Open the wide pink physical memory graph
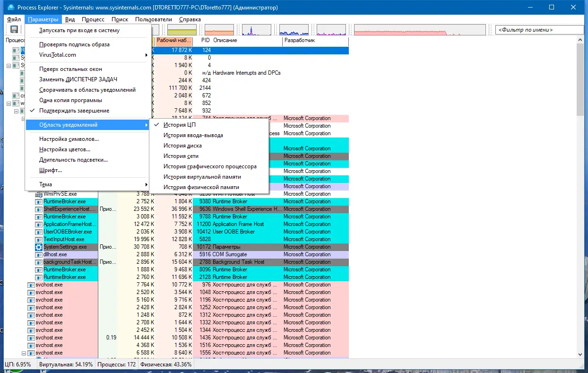Screen dimensions: 588x373 click(x=420, y=30)
